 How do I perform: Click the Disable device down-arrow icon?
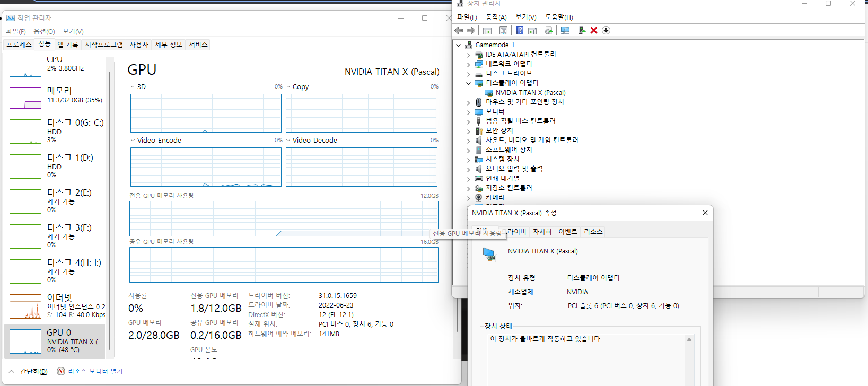606,30
